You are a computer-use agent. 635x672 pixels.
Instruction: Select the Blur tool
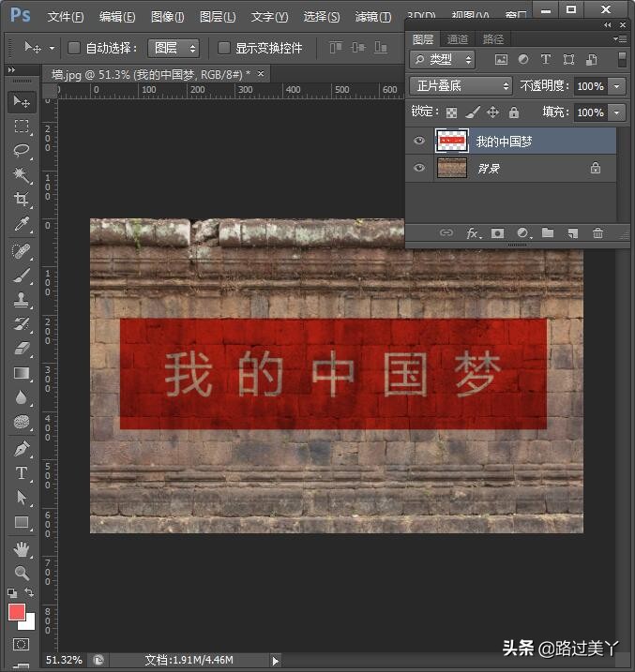tap(22, 397)
